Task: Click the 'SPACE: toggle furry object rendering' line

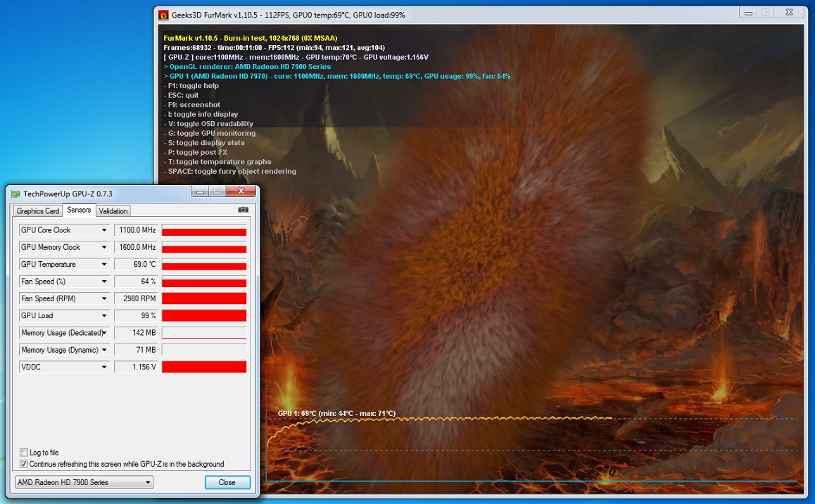Action: 229,171
